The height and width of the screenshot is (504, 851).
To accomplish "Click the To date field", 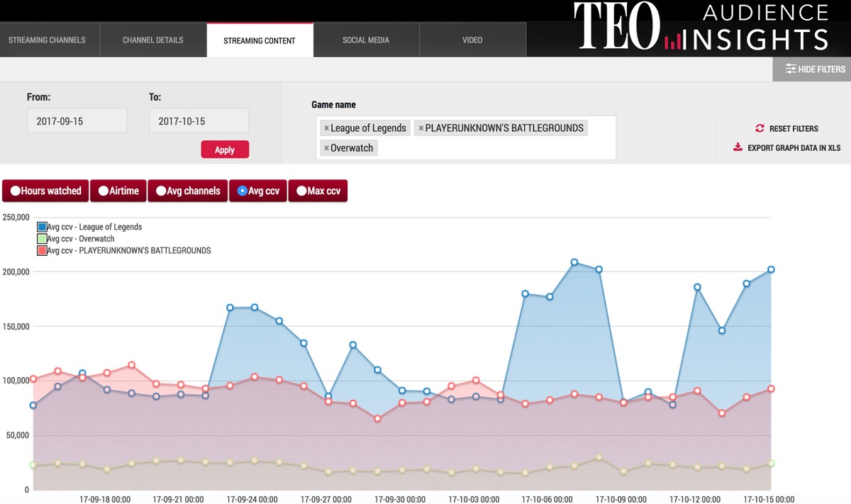I will click(199, 121).
